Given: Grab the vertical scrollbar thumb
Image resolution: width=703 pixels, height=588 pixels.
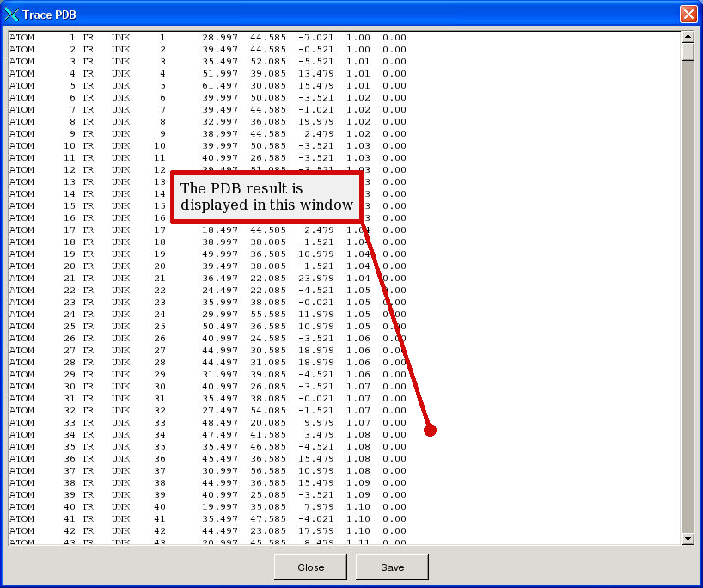Looking at the screenshot, I should pyautogui.click(x=688, y=52).
